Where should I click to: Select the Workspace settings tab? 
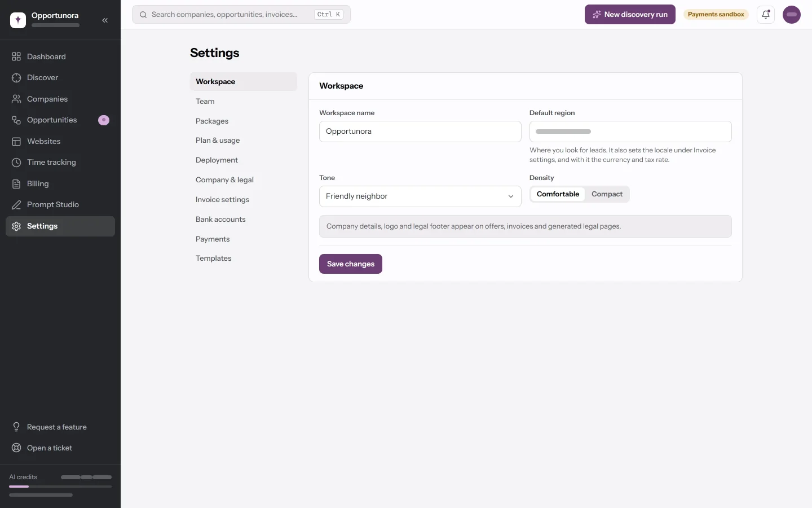coord(244,82)
